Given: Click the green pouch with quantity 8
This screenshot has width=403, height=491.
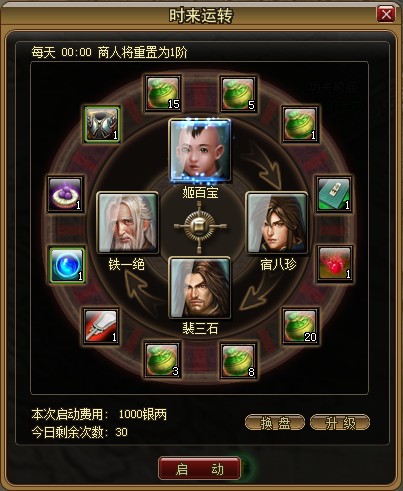Looking at the screenshot, I should click(238, 360).
